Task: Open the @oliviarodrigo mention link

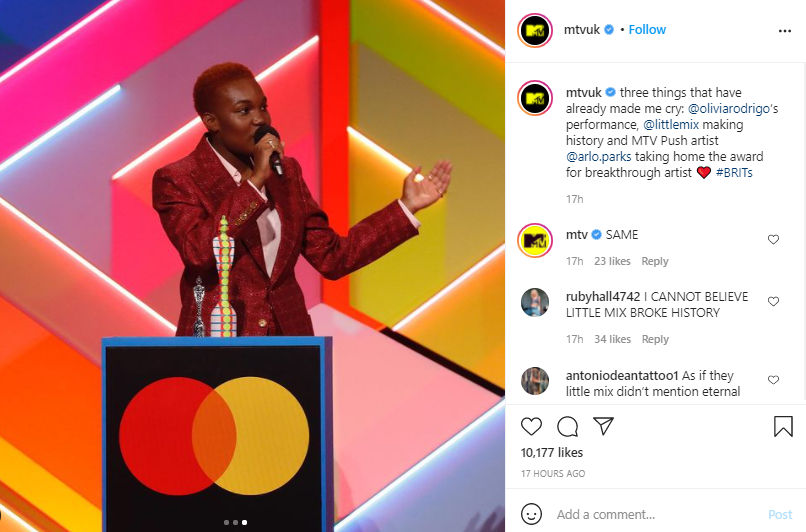Action: pyautogui.click(x=729, y=108)
